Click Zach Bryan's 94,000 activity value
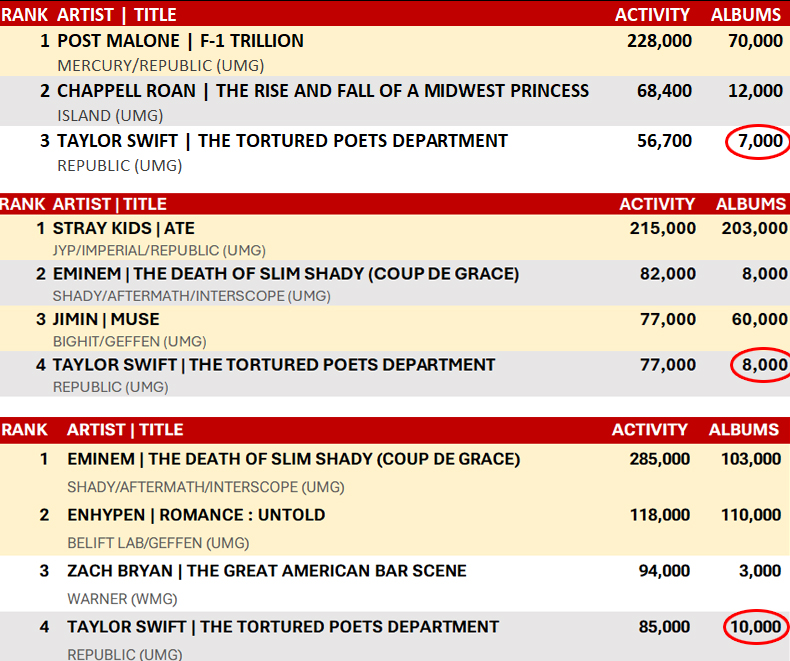Image resolution: width=790 pixels, height=661 pixels. [x=665, y=571]
